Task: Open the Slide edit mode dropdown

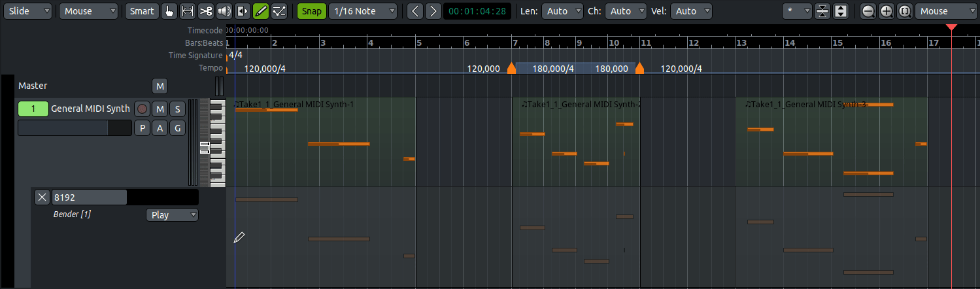Action: (x=29, y=11)
